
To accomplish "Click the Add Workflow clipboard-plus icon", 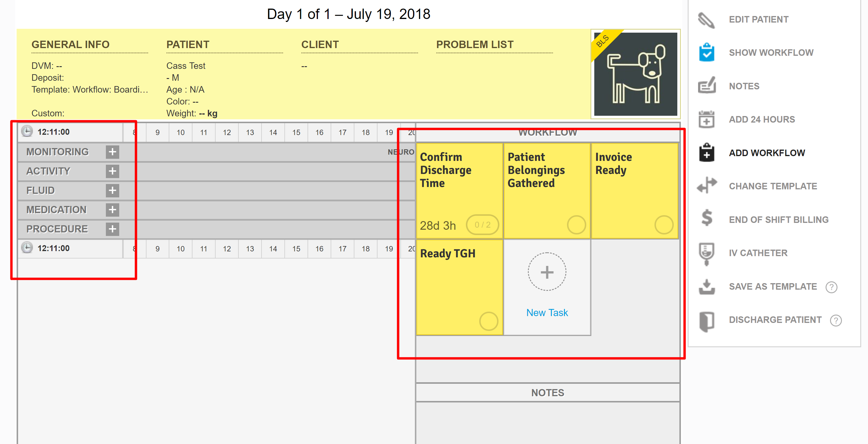I will (x=706, y=153).
